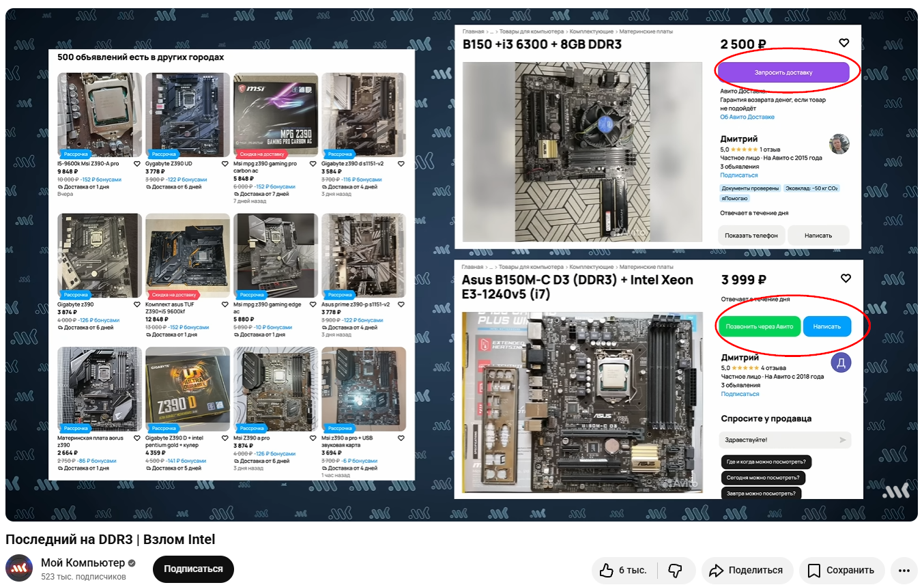
Task: Favorite Материнская плата aorus z390 listing
Action: point(137,438)
